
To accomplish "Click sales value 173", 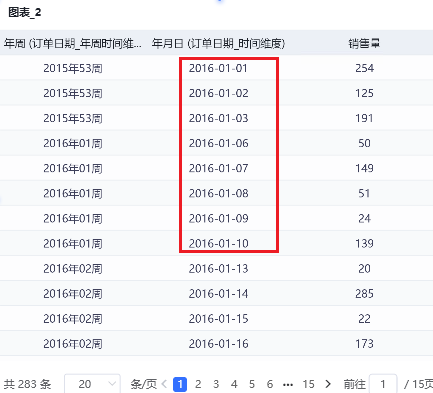I will 364,344.
